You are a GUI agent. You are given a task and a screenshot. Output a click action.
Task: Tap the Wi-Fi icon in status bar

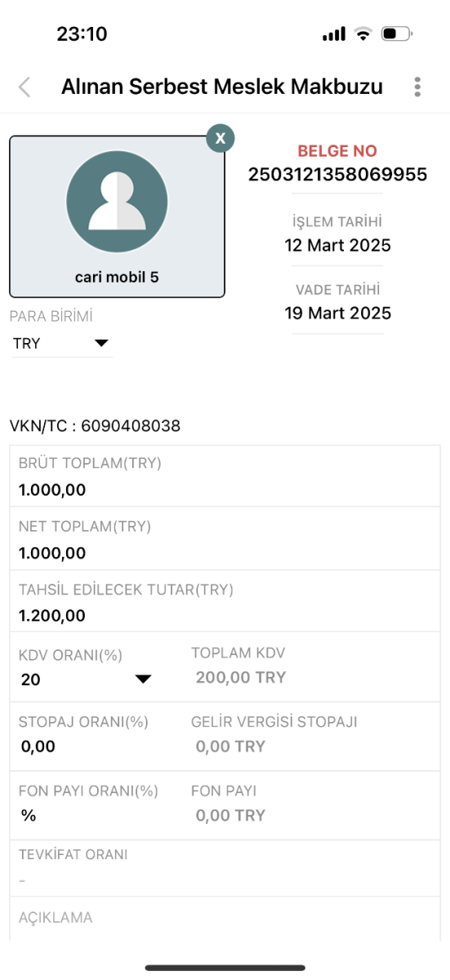click(x=363, y=33)
